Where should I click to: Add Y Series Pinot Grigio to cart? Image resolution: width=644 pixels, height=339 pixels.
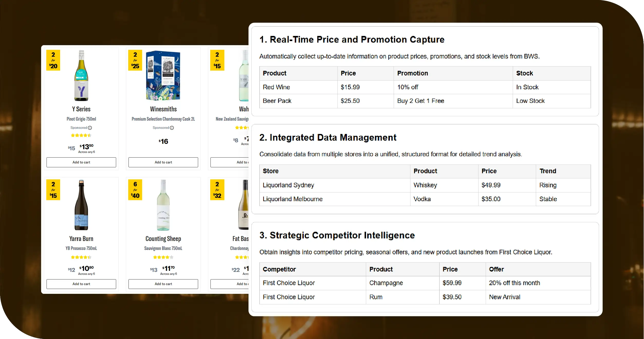coord(81,162)
